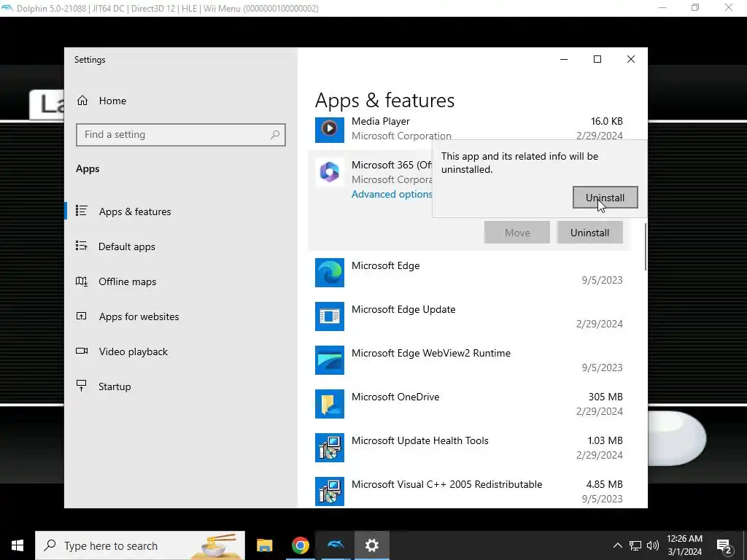Viewport: 747px width, 560px height.
Task: Click the Home icon in Settings sidebar
Action: pos(82,101)
